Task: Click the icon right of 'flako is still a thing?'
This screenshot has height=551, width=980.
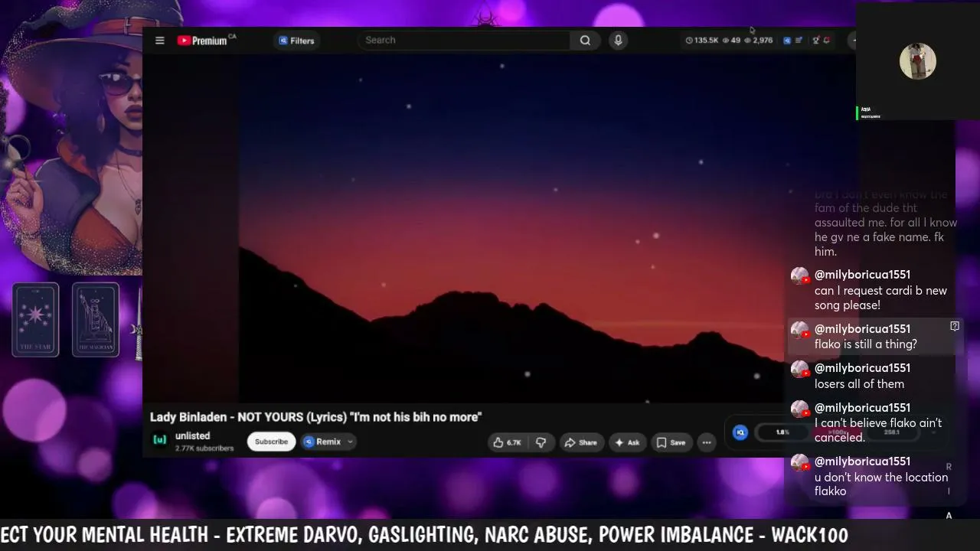Action: point(954,326)
